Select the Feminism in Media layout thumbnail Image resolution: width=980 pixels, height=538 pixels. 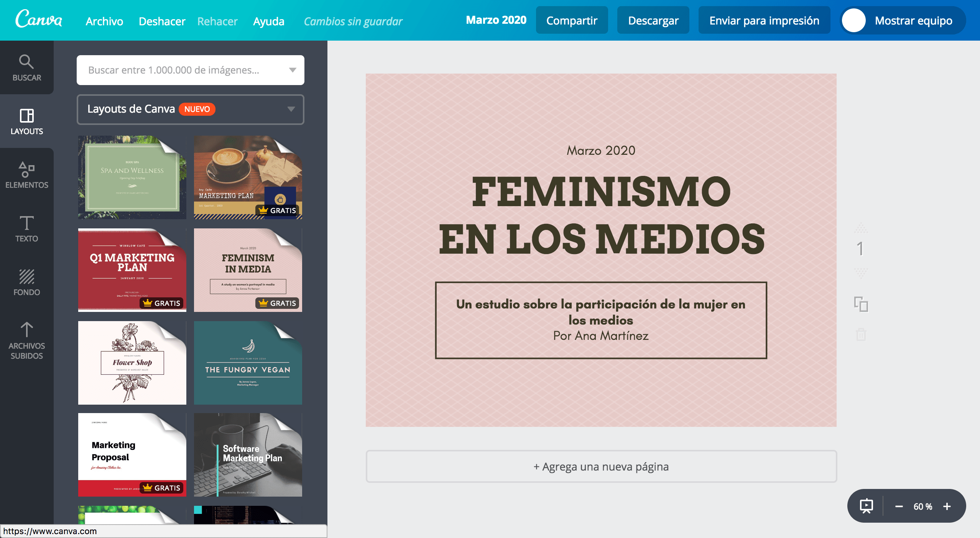[248, 270]
